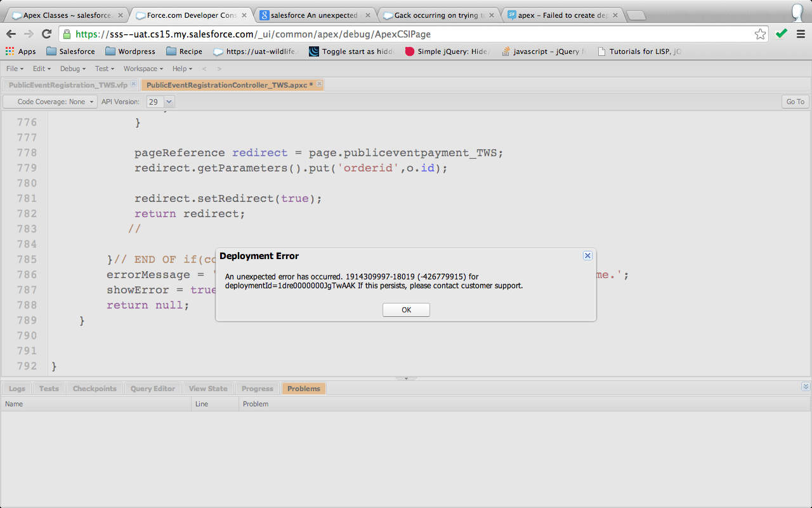The width and height of the screenshot is (812, 508).
Task: Switch to Force.com Developer Console browser tab
Action: [x=190, y=15]
